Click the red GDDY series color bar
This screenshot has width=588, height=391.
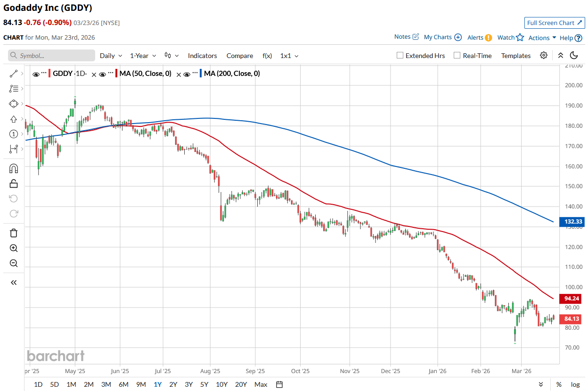tap(49, 74)
